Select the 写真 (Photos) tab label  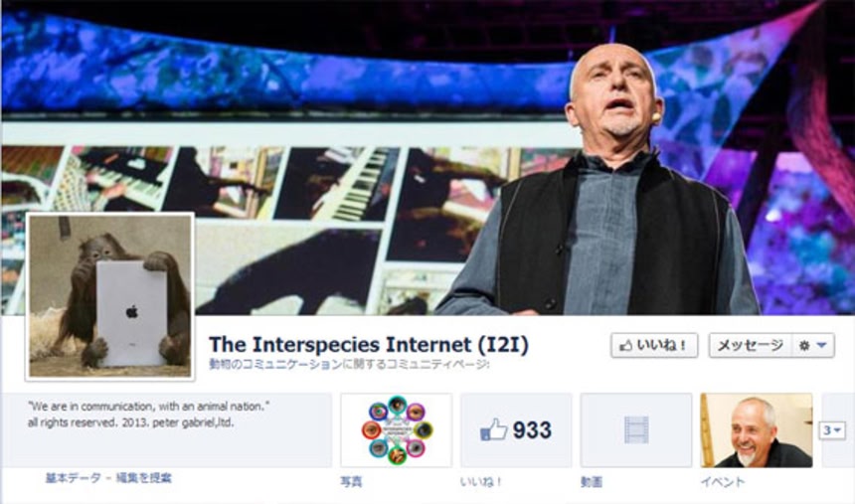(351, 482)
